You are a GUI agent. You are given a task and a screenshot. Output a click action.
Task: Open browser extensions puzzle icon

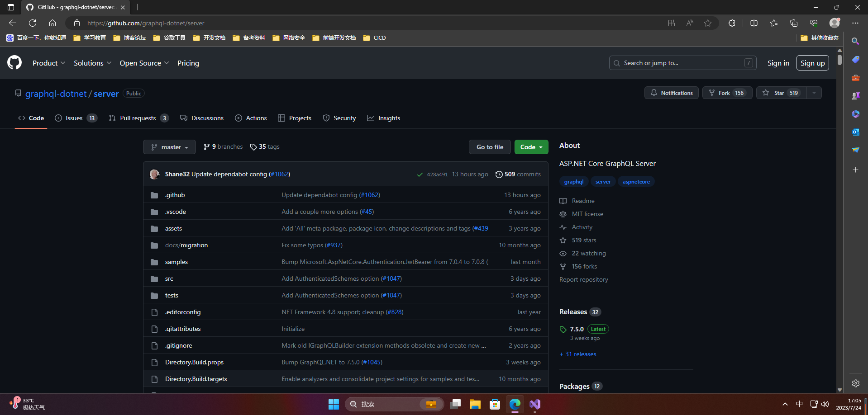[732, 23]
